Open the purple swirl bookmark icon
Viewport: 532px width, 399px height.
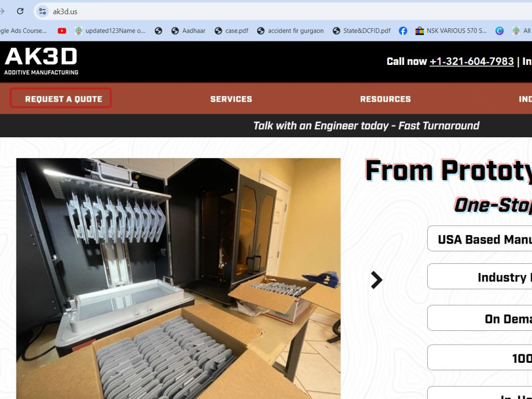[x=500, y=31]
